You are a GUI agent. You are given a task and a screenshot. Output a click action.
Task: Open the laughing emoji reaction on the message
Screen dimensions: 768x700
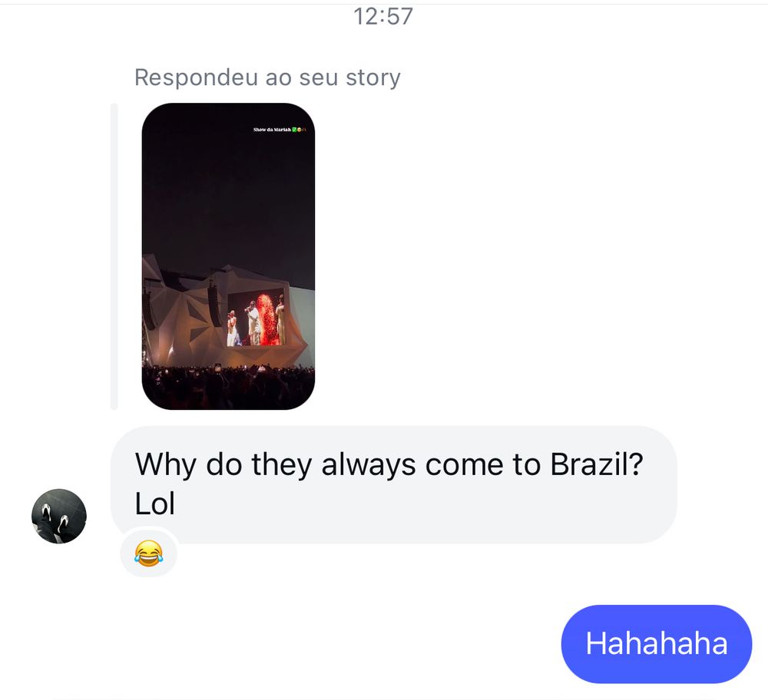coord(148,553)
